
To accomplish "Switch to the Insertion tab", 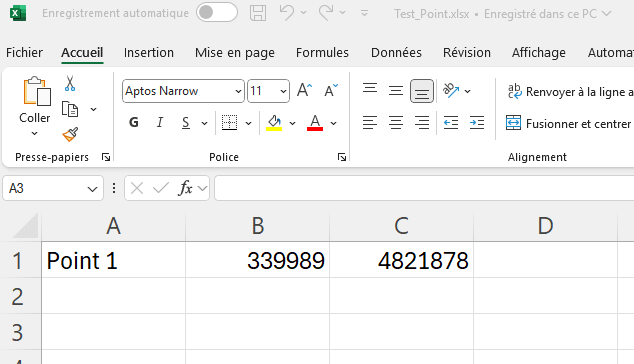I will pos(149,53).
